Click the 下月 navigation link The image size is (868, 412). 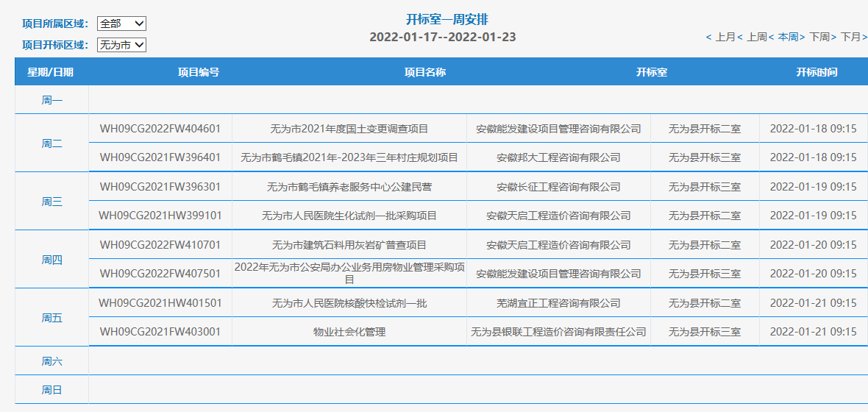click(851, 37)
